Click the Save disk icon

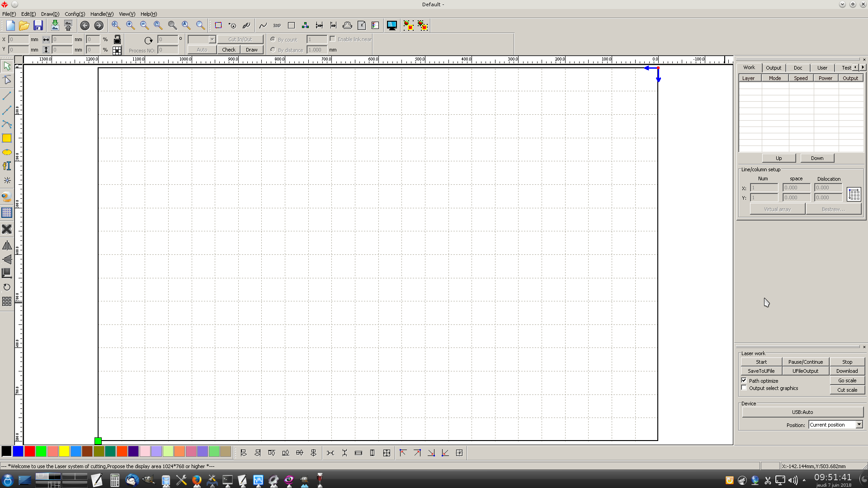pos(38,25)
